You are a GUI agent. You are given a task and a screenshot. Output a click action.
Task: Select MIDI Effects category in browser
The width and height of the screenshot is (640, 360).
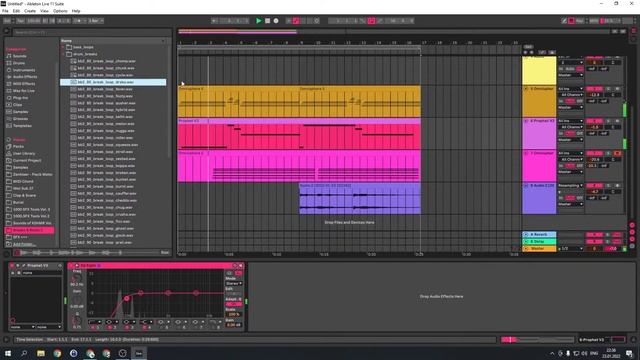click(24, 84)
